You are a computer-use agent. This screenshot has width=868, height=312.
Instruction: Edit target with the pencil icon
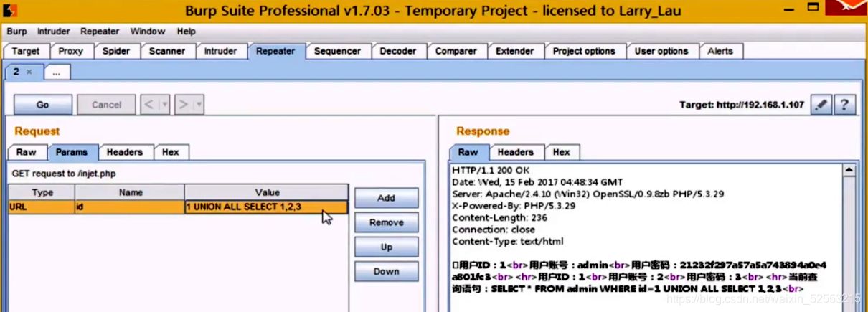[x=821, y=105]
